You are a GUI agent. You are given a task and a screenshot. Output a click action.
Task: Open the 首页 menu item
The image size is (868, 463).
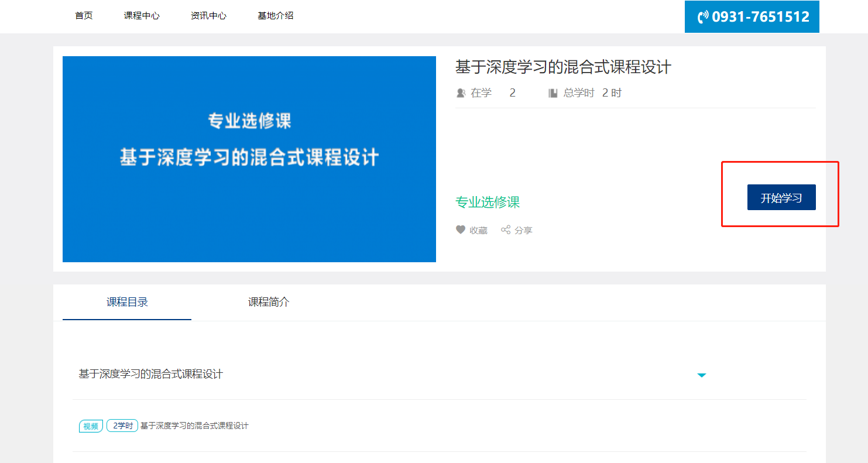tap(84, 16)
